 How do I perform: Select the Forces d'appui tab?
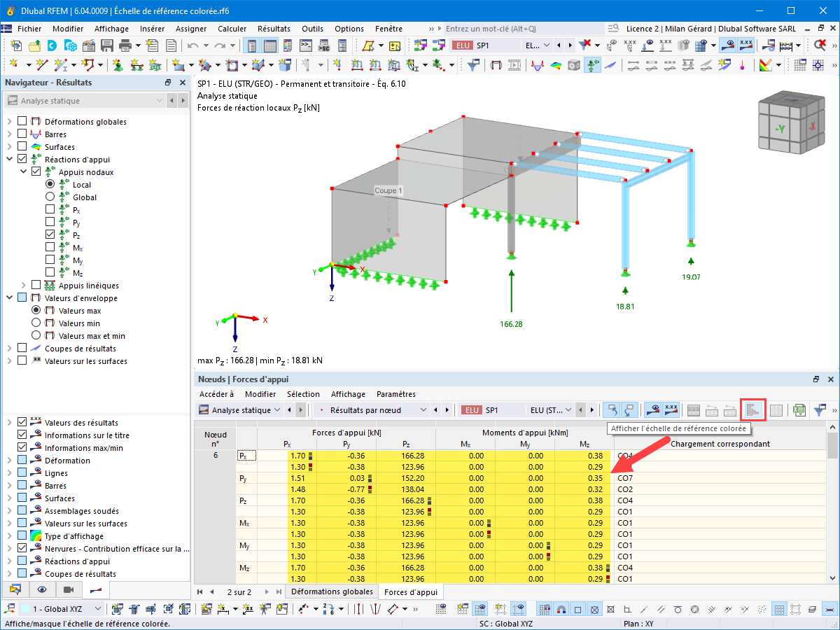(x=411, y=591)
